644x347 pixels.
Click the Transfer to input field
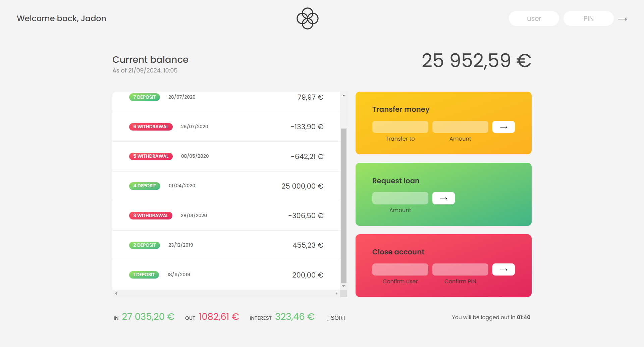(400, 127)
